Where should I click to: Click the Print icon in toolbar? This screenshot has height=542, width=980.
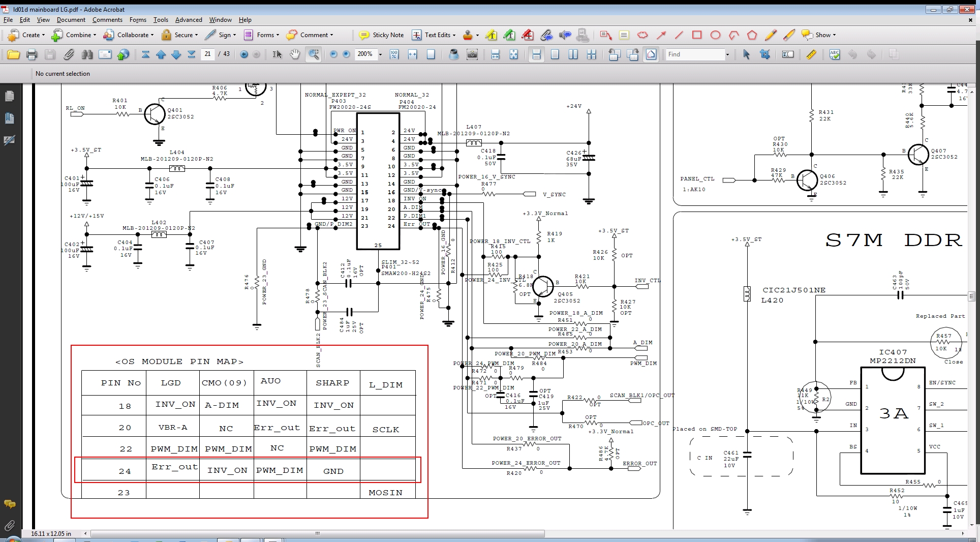[32, 54]
